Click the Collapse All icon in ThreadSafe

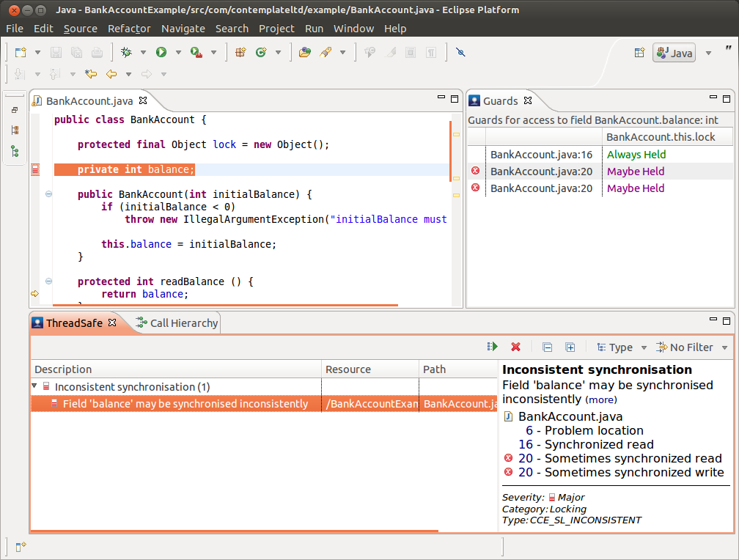pyautogui.click(x=547, y=347)
